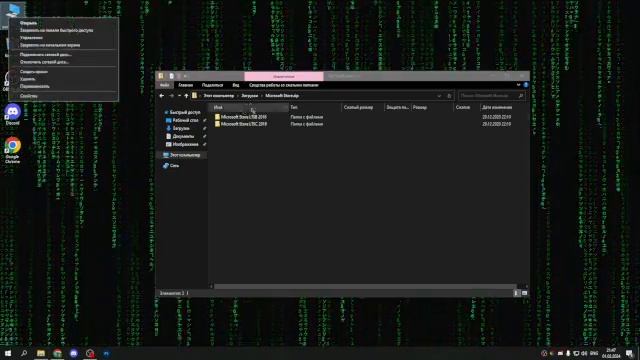Go up one folder level
Viewport: 640px width, 360px height.
tap(187, 96)
